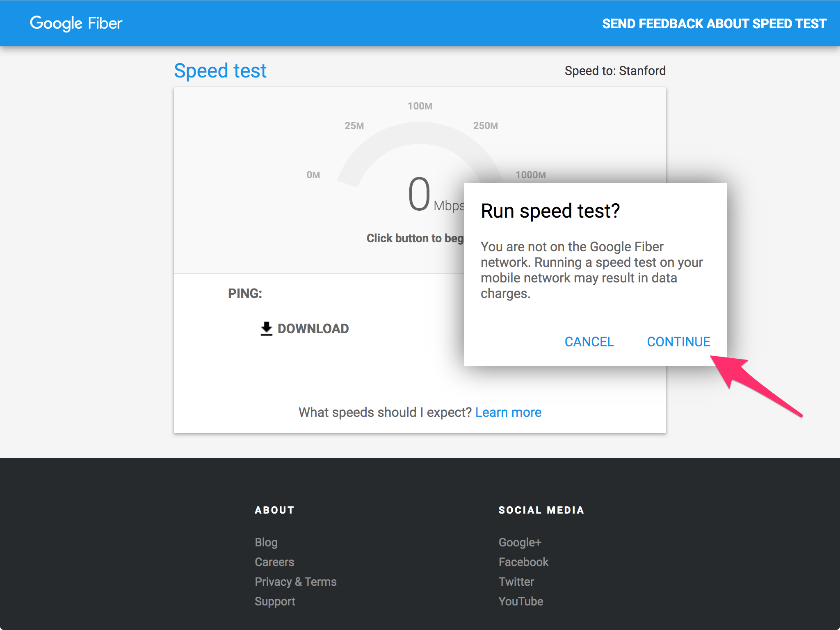Click the Google Fiber logo
This screenshot has width=840, height=630.
tap(76, 23)
